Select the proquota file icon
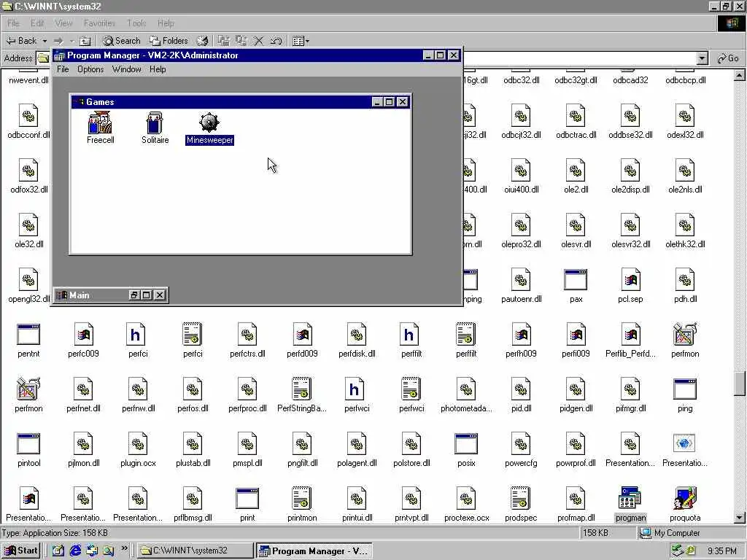 (x=685, y=497)
